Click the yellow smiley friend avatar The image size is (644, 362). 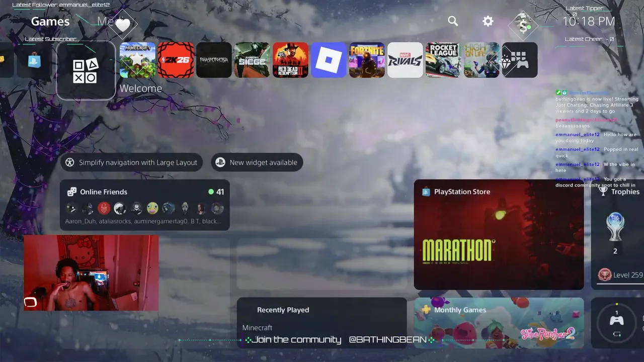(x=152, y=208)
